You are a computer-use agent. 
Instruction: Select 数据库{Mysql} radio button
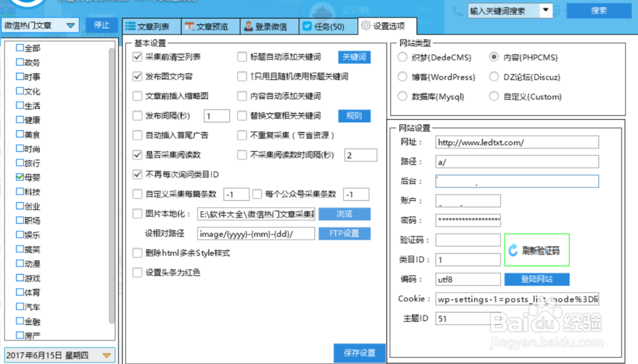click(x=403, y=96)
